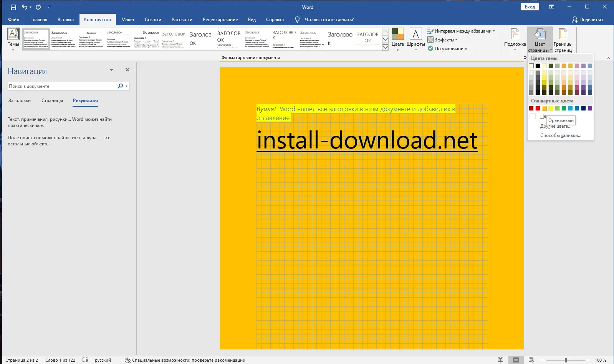Click the Поиск в документе search field

tap(61, 86)
